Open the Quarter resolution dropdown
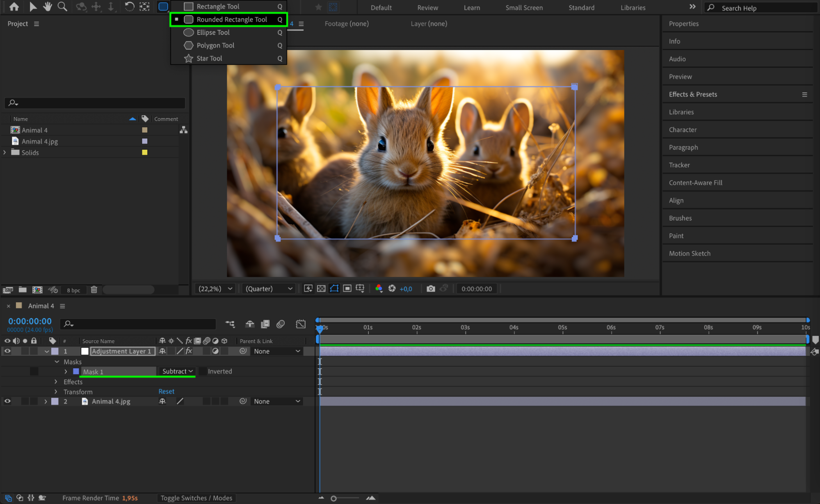820x504 pixels. (x=269, y=289)
